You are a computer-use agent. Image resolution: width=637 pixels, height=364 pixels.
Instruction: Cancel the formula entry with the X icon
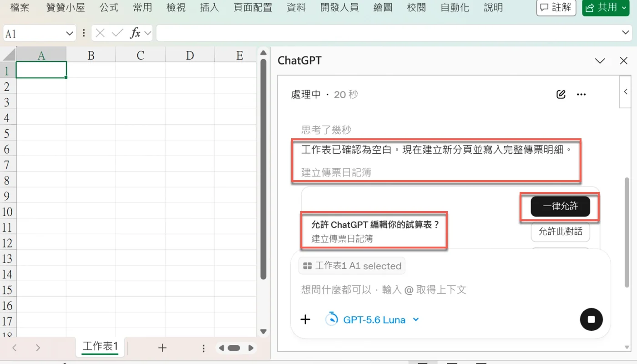101,33
